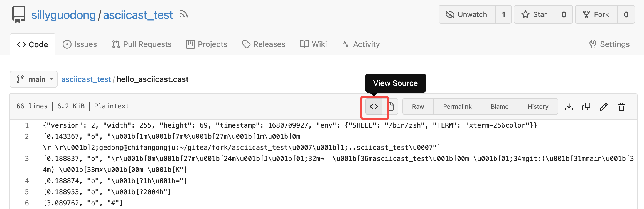Copy the file content icon
Image resolution: width=644 pixels, height=209 pixels.
click(x=586, y=107)
